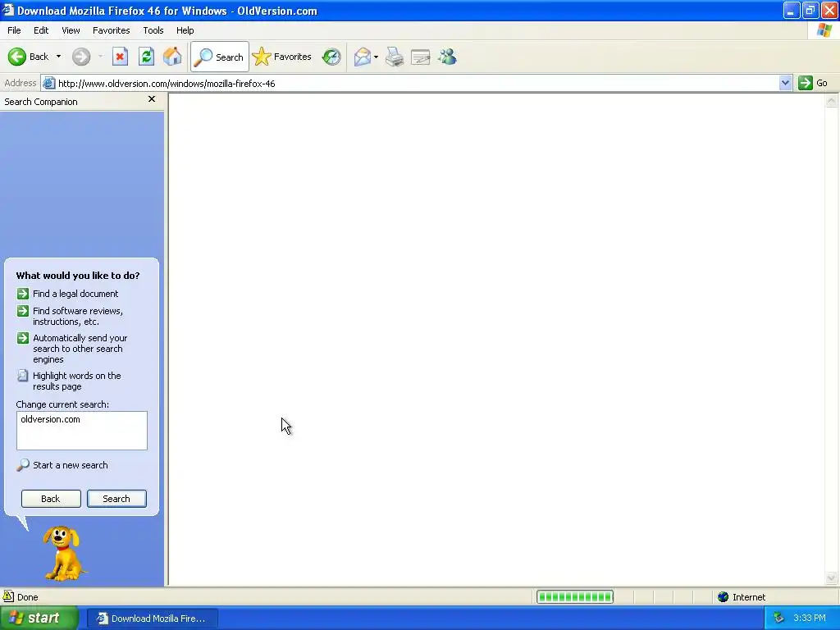This screenshot has height=630, width=840.
Task: Select Automatically send your search option
Action: click(x=80, y=349)
